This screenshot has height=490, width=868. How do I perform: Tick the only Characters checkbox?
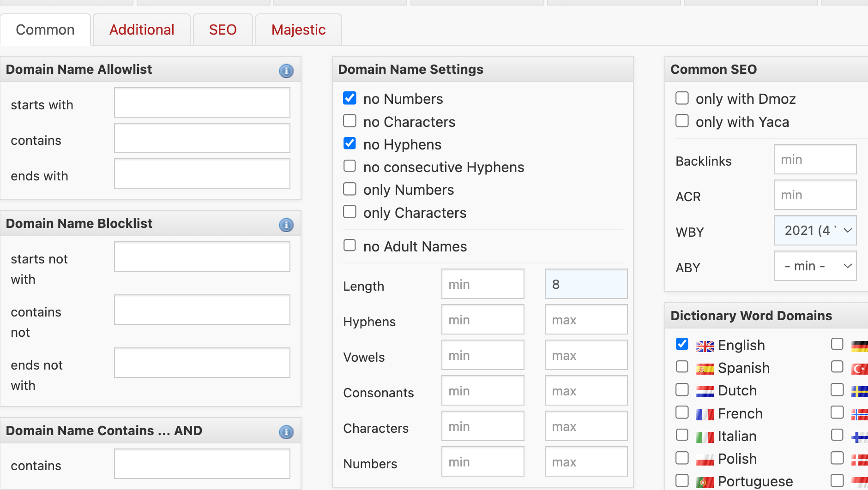coord(350,212)
